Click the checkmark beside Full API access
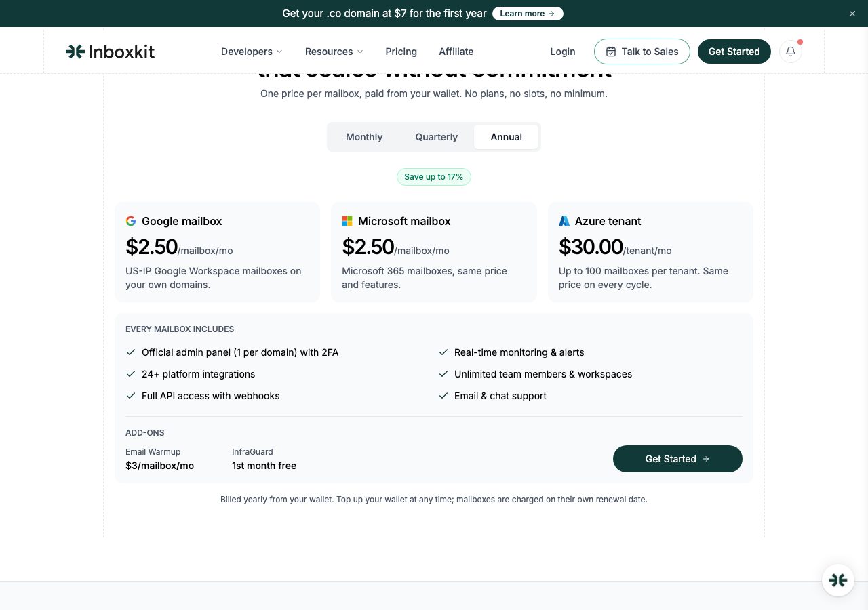Screen dimensions: 868x610 tap(131, 396)
